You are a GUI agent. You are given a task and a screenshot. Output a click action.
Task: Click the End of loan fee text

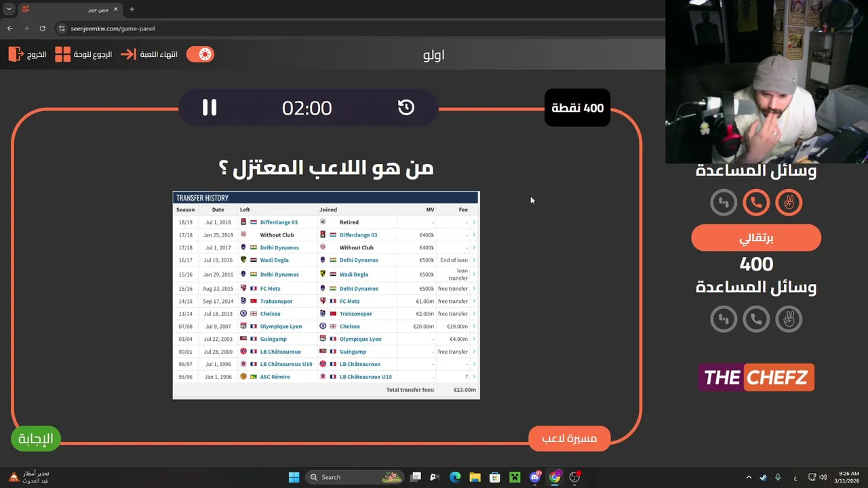454,260
